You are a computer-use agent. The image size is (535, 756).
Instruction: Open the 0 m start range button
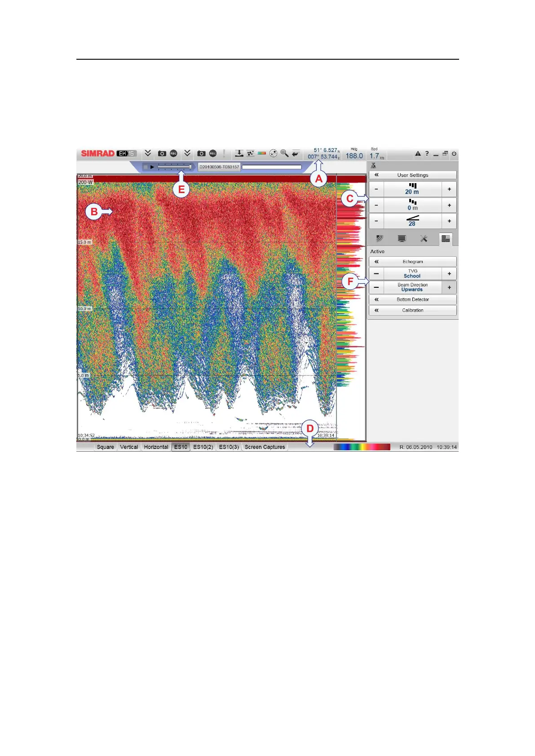412,206
